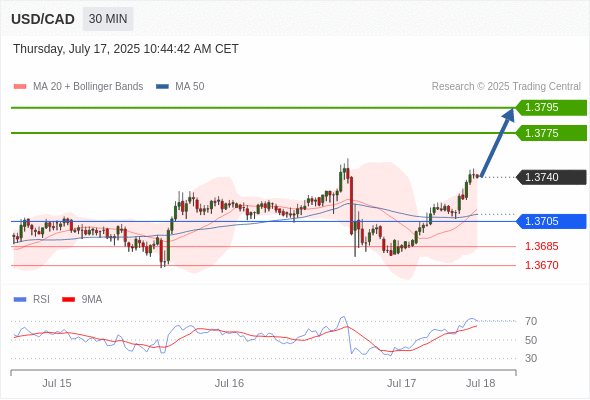Click the MA 50 legend swatch
The width and height of the screenshot is (590, 400).
click(163, 87)
